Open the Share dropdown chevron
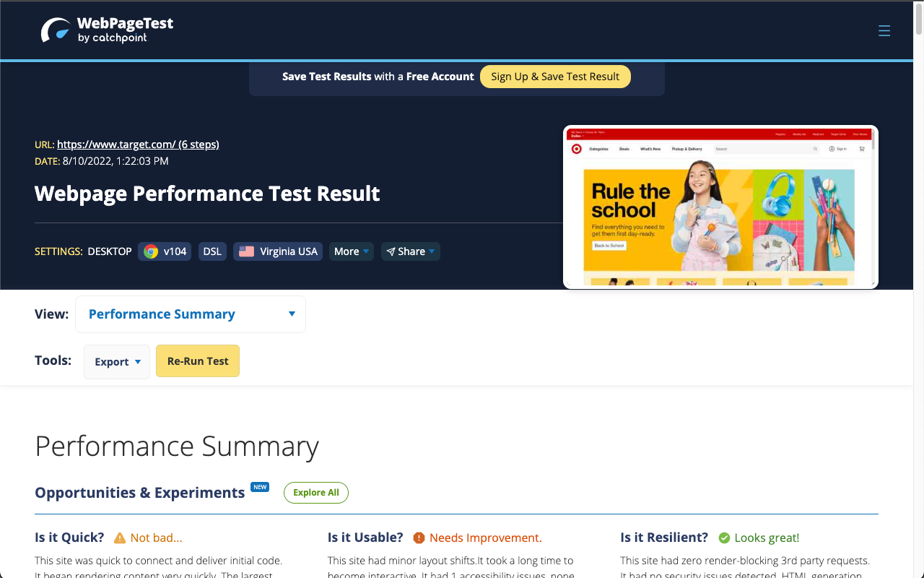 tap(431, 251)
